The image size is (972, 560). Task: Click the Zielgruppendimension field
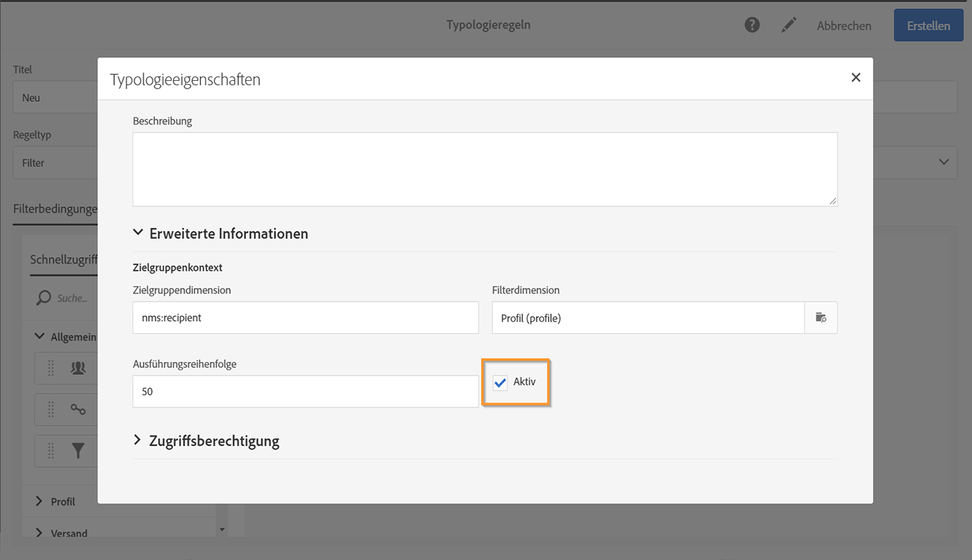(x=305, y=317)
